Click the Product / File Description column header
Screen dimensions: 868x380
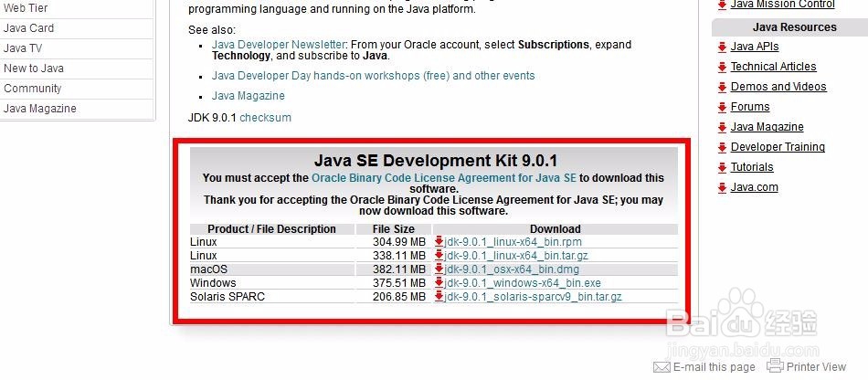coord(271,229)
